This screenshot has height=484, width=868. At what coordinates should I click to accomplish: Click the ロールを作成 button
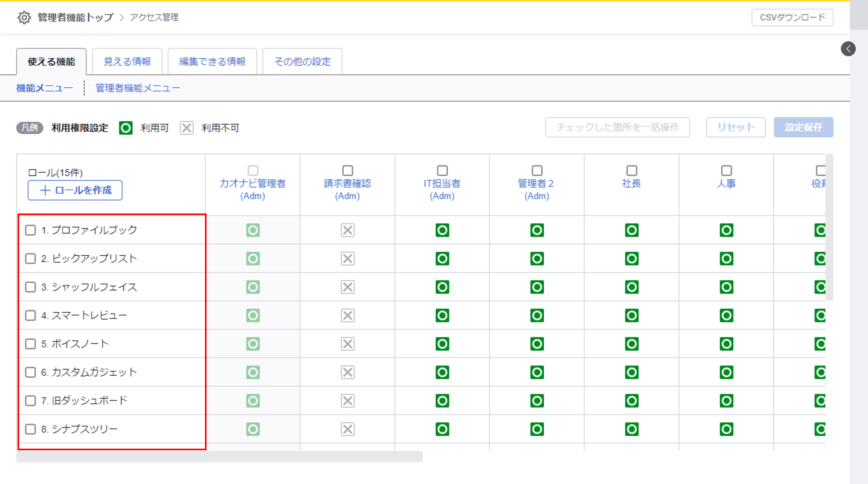click(75, 190)
